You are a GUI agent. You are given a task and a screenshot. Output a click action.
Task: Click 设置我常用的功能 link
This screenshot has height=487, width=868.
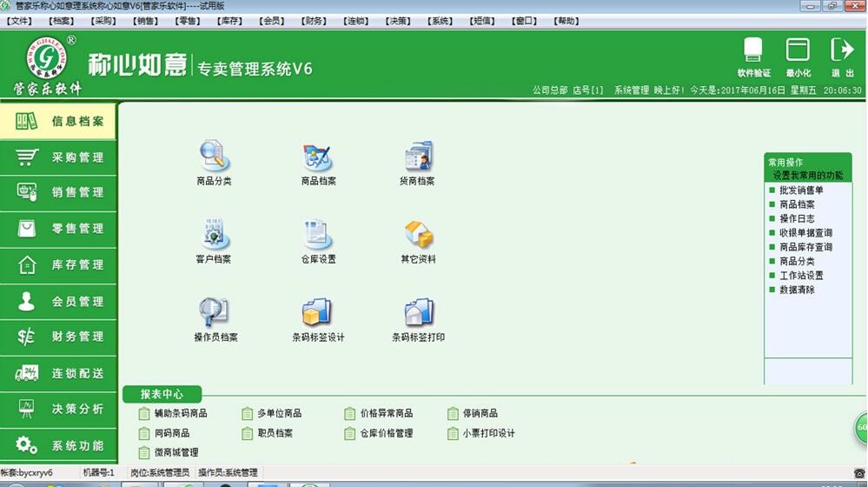[x=808, y=176]
